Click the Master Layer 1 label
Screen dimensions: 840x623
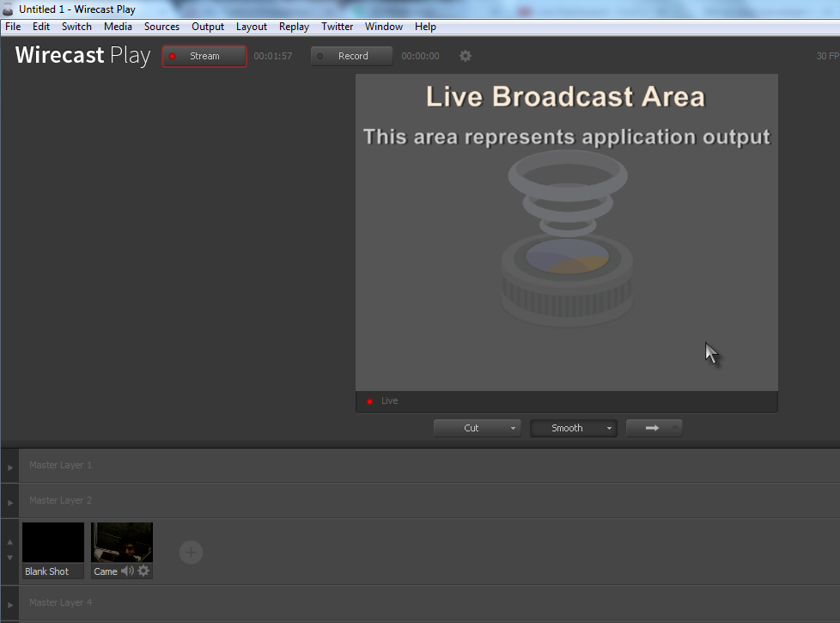(60, 465)
